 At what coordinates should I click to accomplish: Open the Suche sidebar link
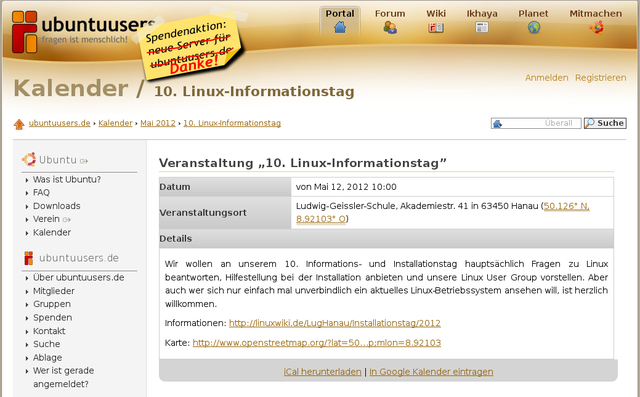pos(47,344)
